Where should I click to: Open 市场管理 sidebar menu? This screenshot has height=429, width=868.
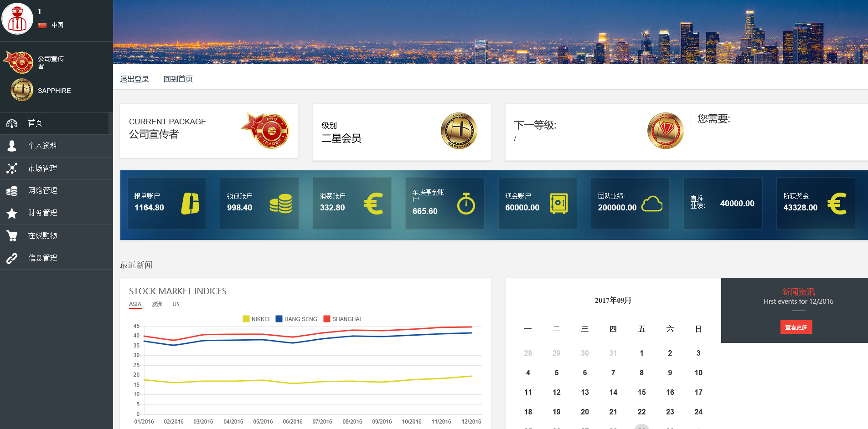[x=42, y=168]
